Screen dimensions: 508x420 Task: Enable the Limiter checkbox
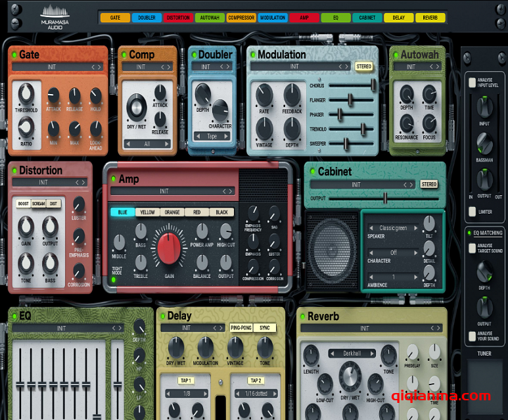coord(472,212)
